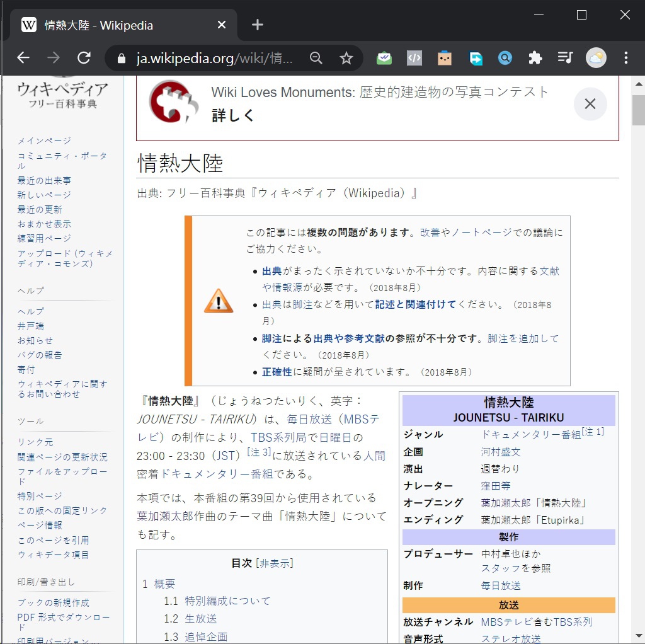Dismiss the Wiki Loves Monuments banner

pyautogui.click(x=590, y=104)
